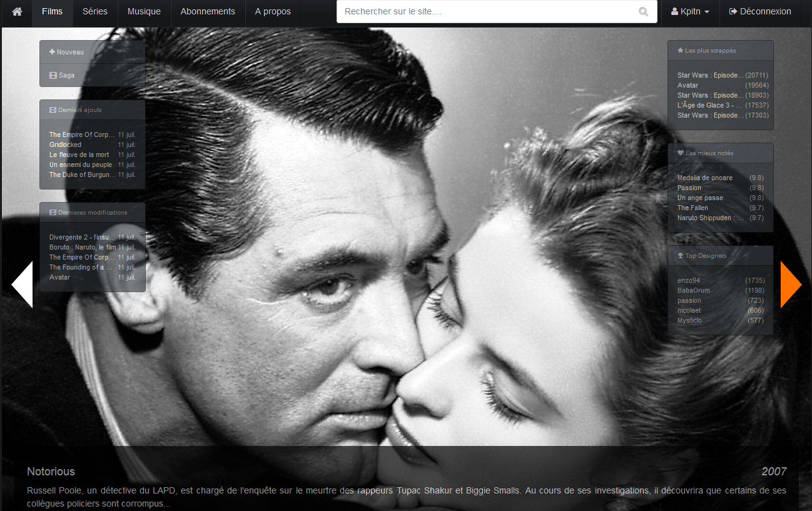View designer nicolaet profile
The height and width of the screenshot is (511, 812).
point(689,310)
